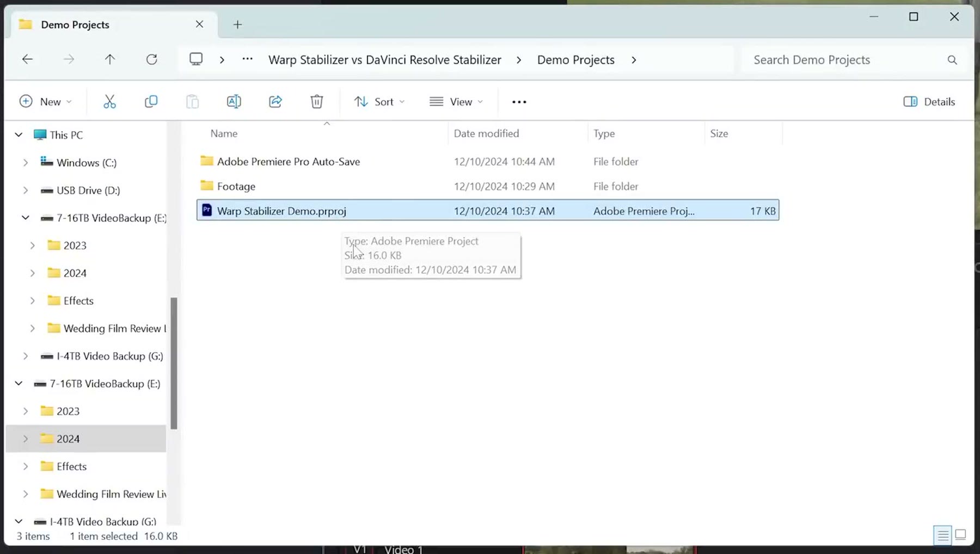
Task: Open a new tab with plus button
Action: 237,24
